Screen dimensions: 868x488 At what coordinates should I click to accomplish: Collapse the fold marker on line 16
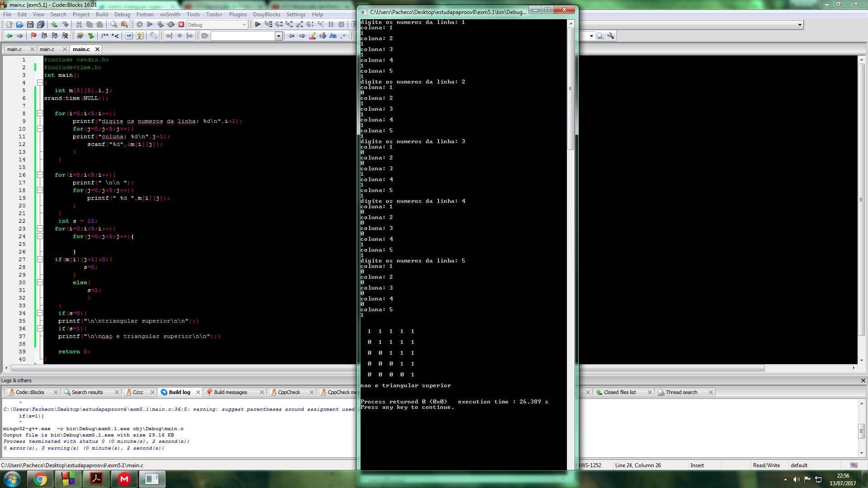click(40, 175)
